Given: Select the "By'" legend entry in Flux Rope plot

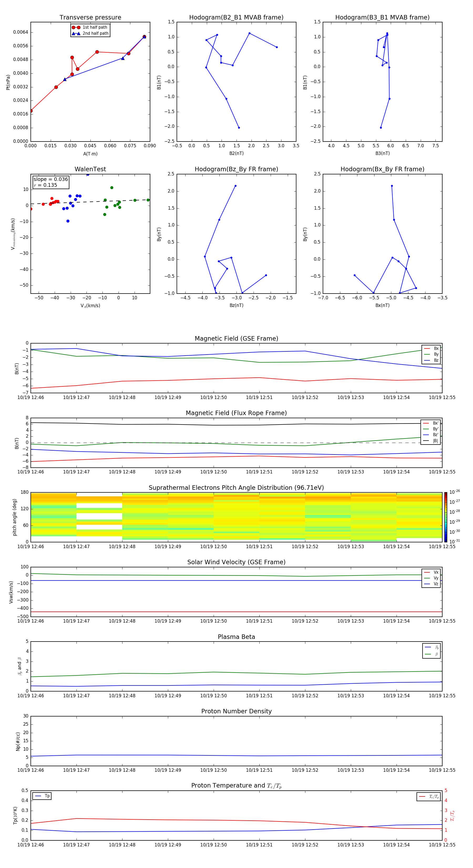Looking at the screenshot, I should click(431, 429).
